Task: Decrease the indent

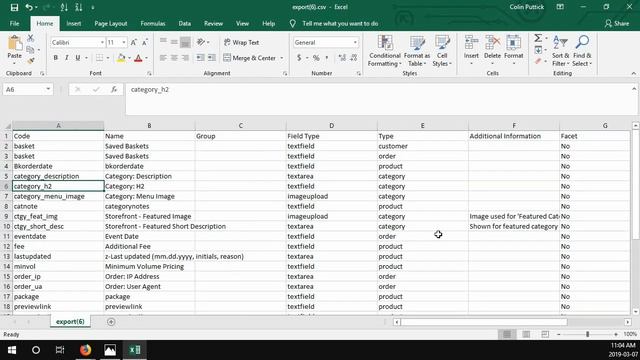Action: click(200, 58)
